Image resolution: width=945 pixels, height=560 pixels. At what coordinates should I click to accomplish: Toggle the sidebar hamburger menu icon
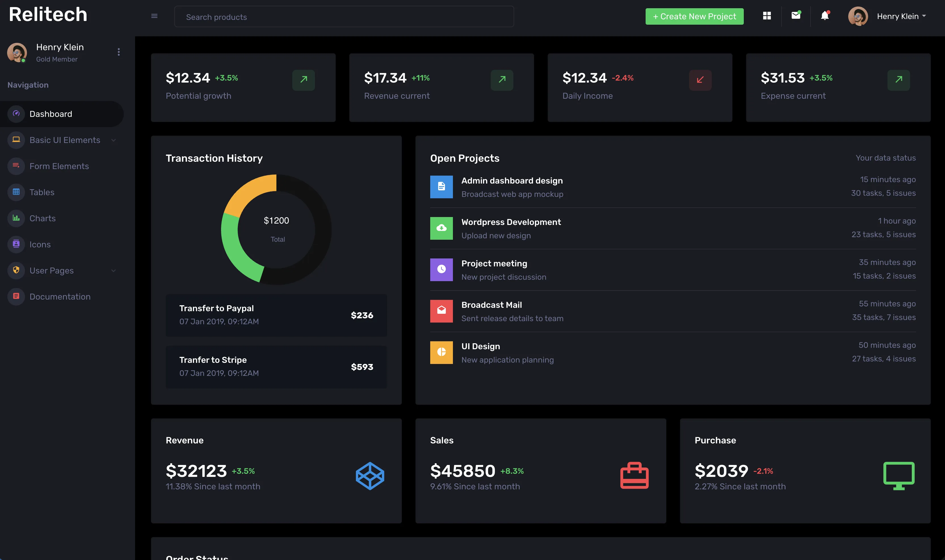154,16
